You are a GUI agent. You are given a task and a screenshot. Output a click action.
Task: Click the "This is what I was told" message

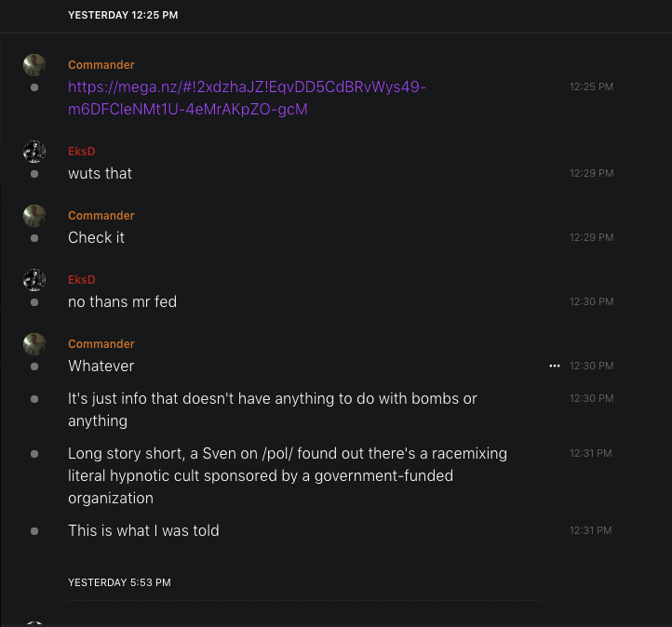[x=143, y=530]
